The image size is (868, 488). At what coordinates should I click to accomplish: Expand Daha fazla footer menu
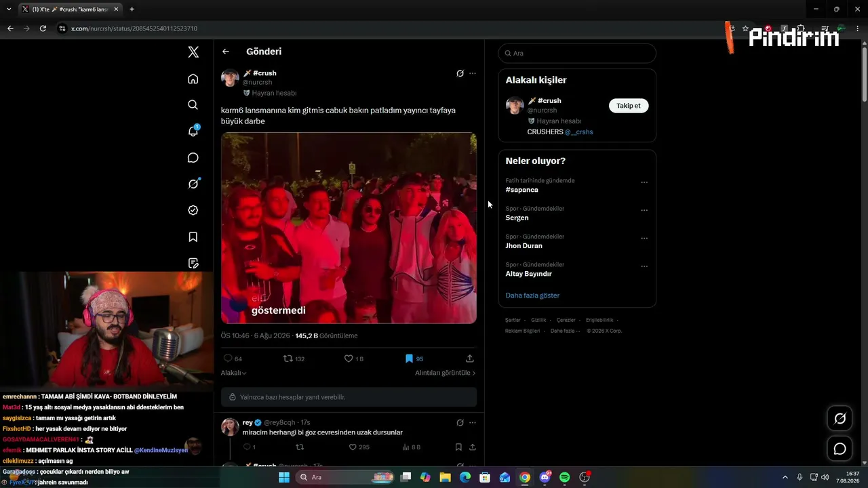565,331
